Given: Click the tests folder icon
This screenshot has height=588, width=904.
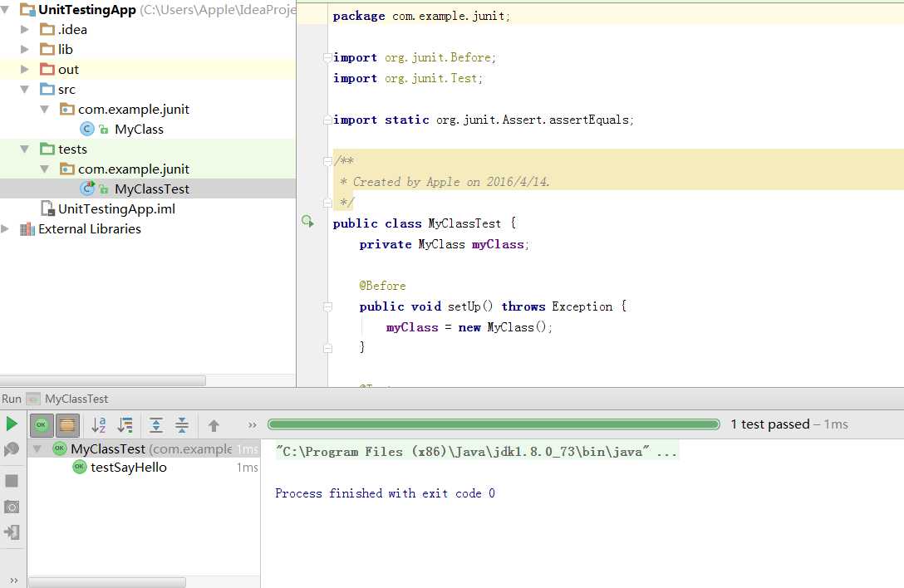Looking at the screenshot, I should tap(47, 149).
